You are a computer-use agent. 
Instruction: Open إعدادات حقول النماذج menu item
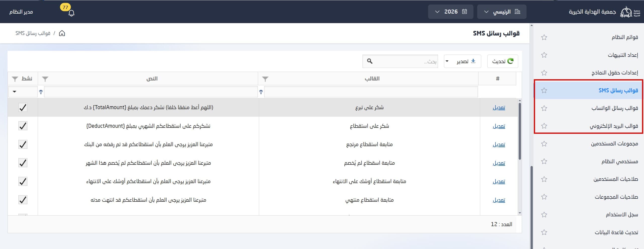coord(615,73)
